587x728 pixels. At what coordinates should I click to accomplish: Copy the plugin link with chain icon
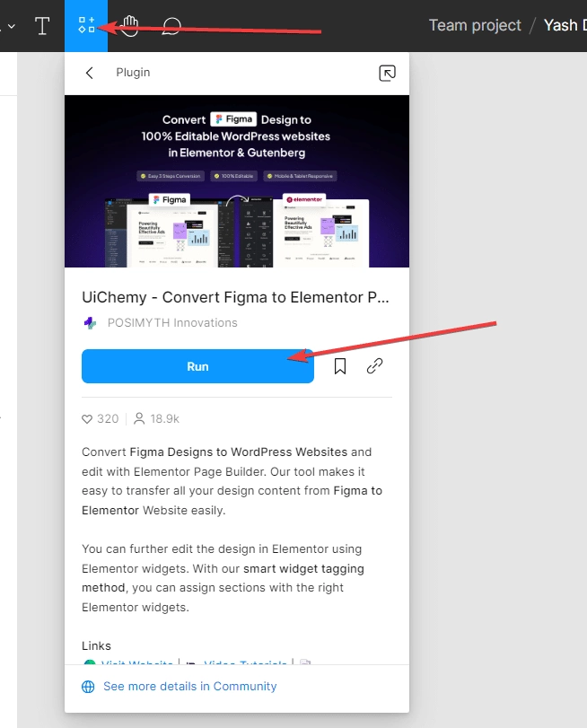click(x=375, y=366)
